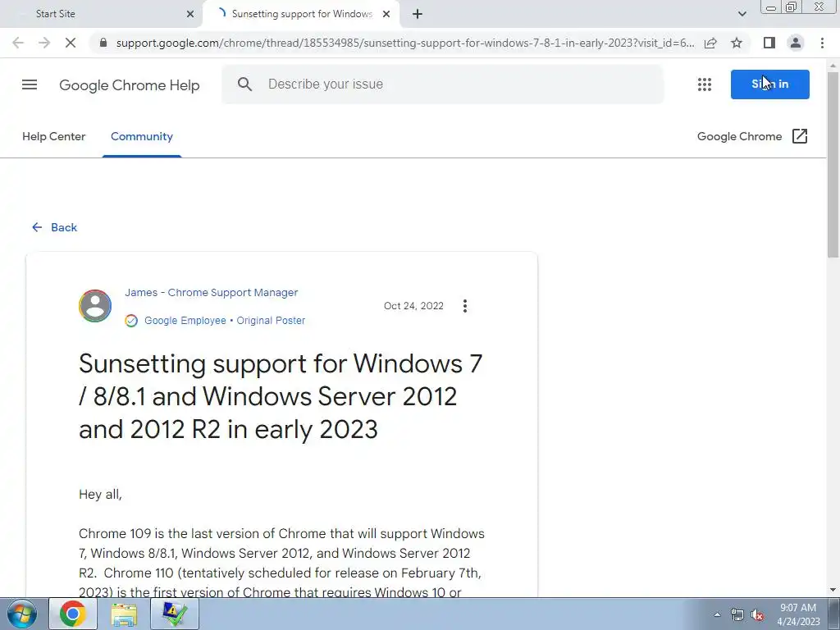This screenshot has height=630, width=840.
Task: Bookmark this tab with star icon
Action: coord(737,43)
